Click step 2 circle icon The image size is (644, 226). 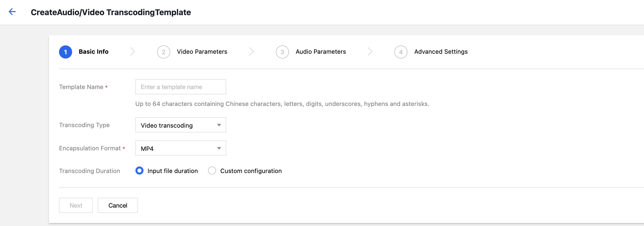(x=163, y=52)
